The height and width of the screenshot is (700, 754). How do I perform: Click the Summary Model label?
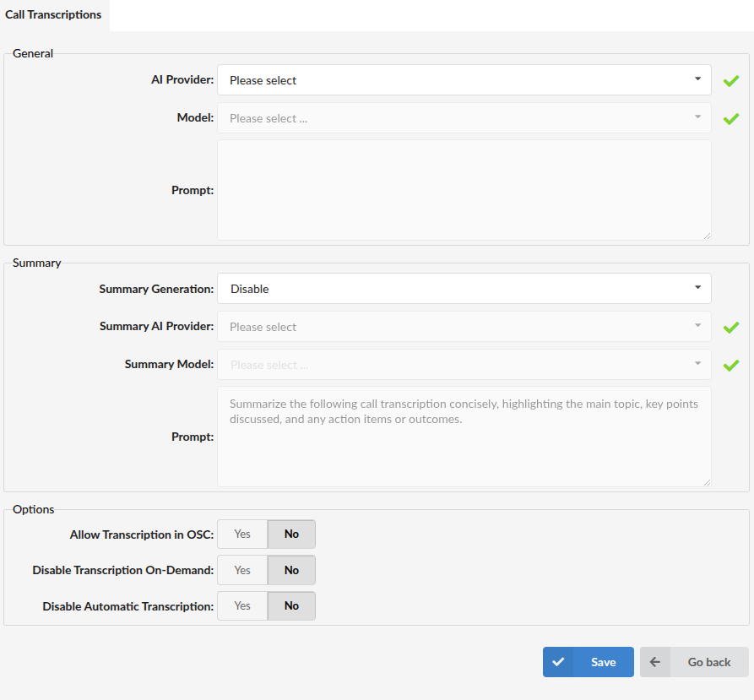coord(169,365)
